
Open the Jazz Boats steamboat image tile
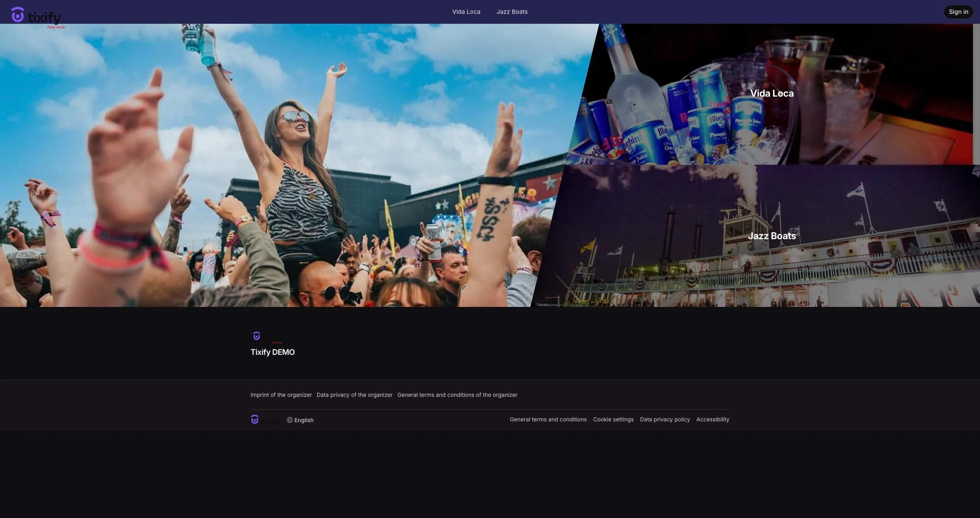click(772, 236)
